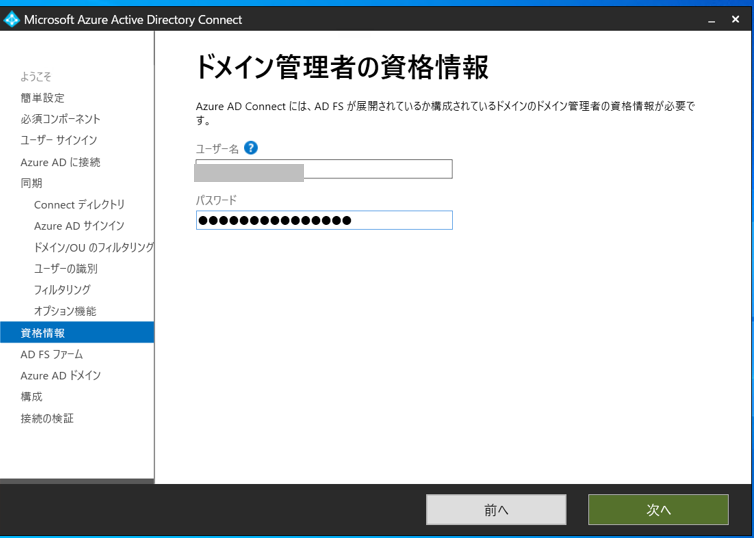
Task: Click the パスワード label
Action: pyautogui.click(x=216, y=200)
